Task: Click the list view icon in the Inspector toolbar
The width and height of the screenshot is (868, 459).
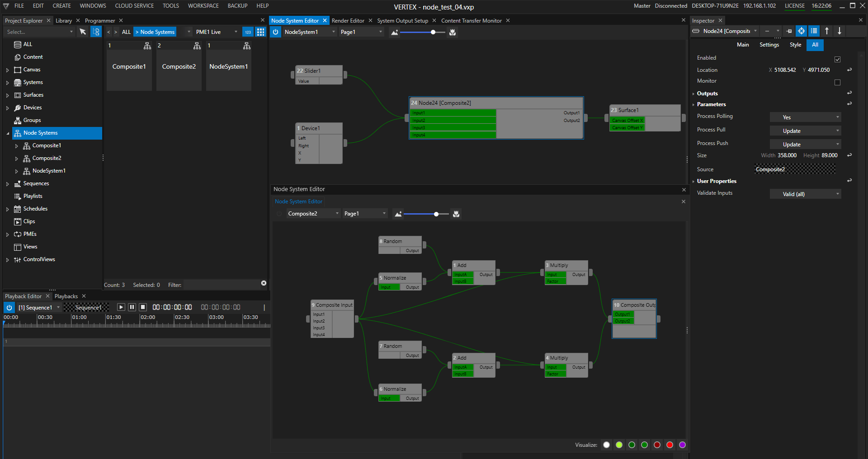Action: pos(814,31)
